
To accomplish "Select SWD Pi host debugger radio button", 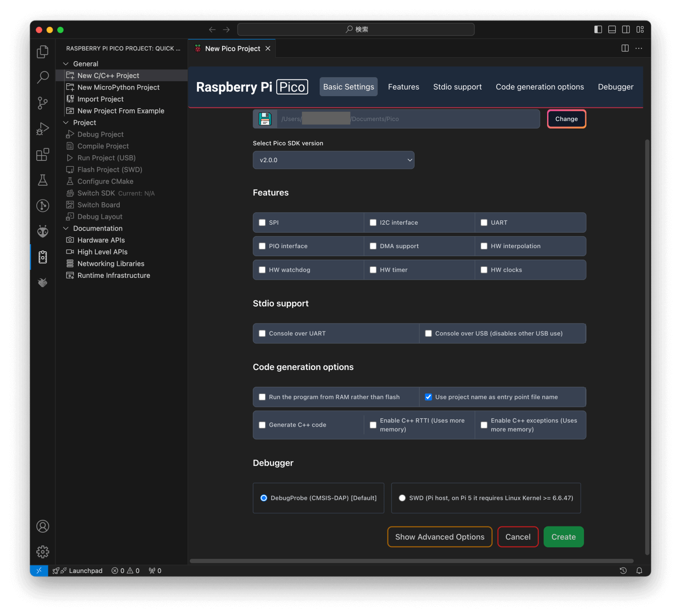I will tap(402, 498).
